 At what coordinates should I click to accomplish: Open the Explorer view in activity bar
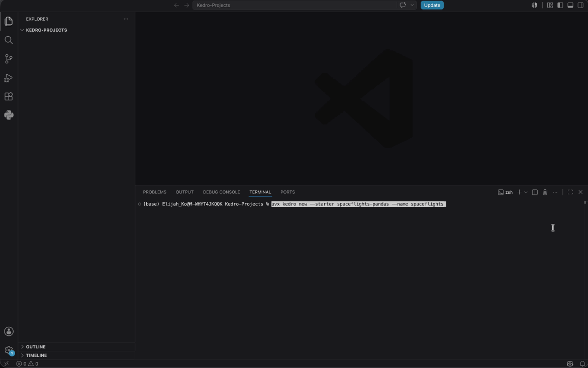9,22
